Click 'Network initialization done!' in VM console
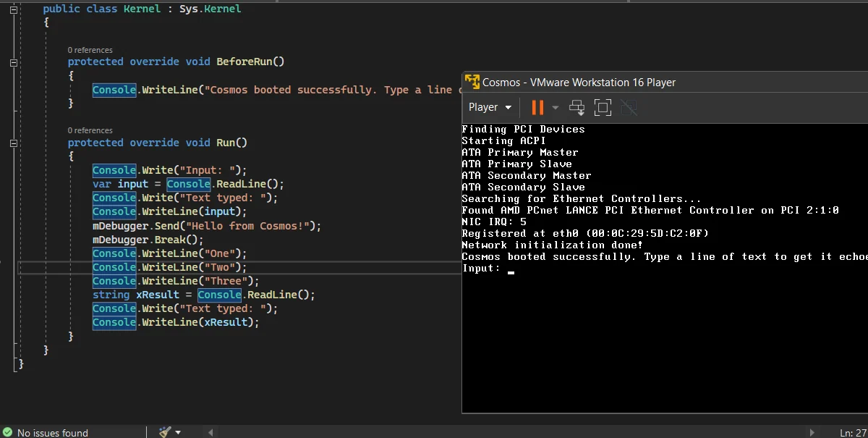The image size is (868, 438). (x=552, y=245)
